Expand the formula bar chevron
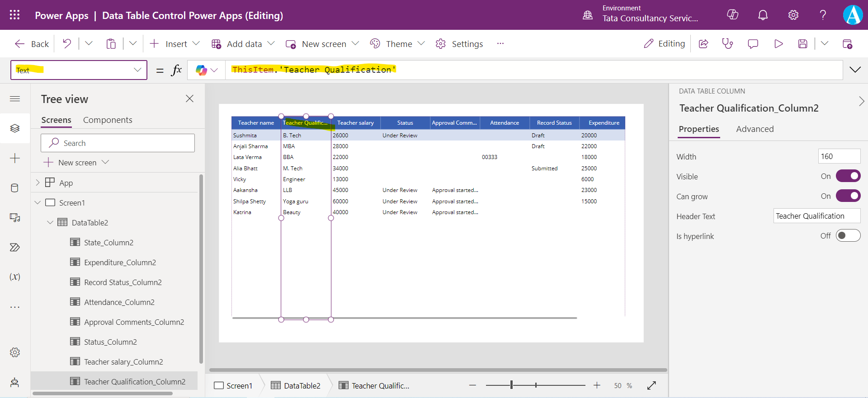The height and width of the screenshot is (398, 868). click(x=855, y=70)
